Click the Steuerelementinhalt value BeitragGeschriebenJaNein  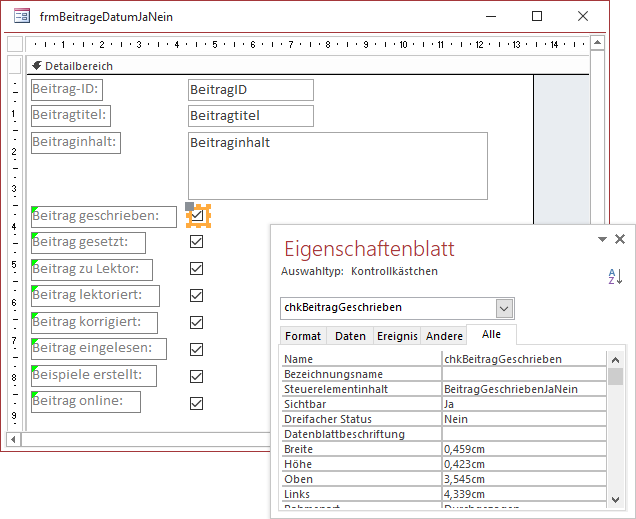pos(524,389)
